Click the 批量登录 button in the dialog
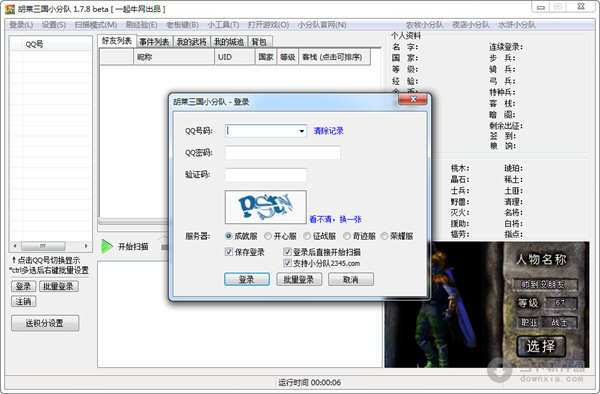The image size is (600, 394). [x=299, y=279]
